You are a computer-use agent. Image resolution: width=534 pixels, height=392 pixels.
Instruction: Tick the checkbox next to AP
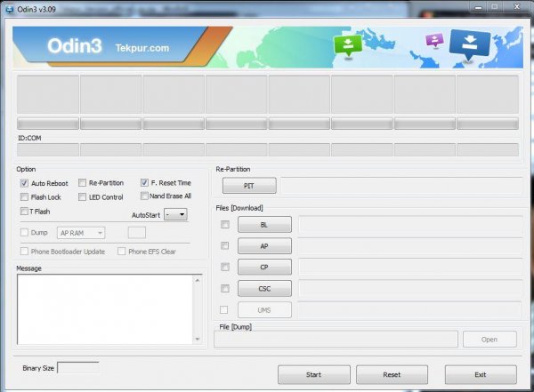[x=225, y=245]
